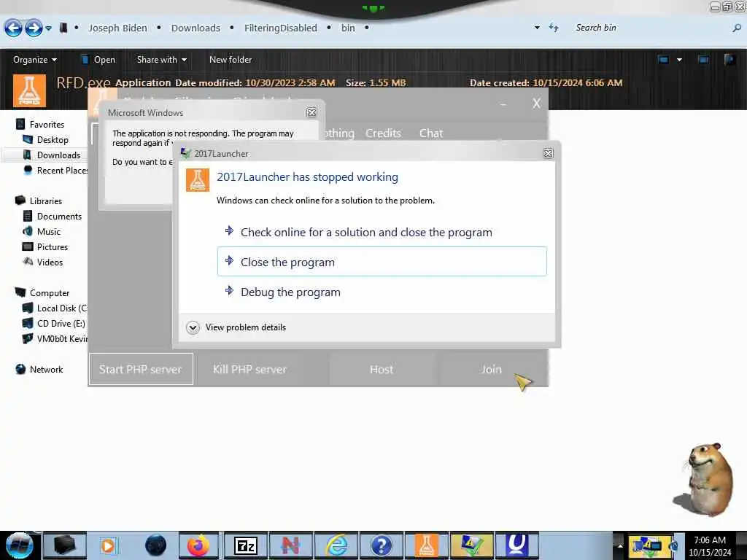Open the Share with dropdown
The image size is (747, 560).
coord(161,60)
